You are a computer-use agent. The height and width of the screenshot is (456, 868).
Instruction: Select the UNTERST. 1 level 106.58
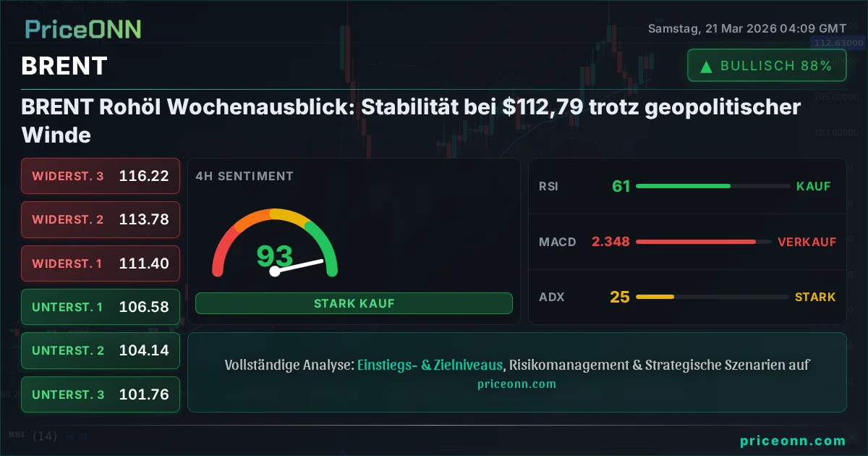pos(101,307)
